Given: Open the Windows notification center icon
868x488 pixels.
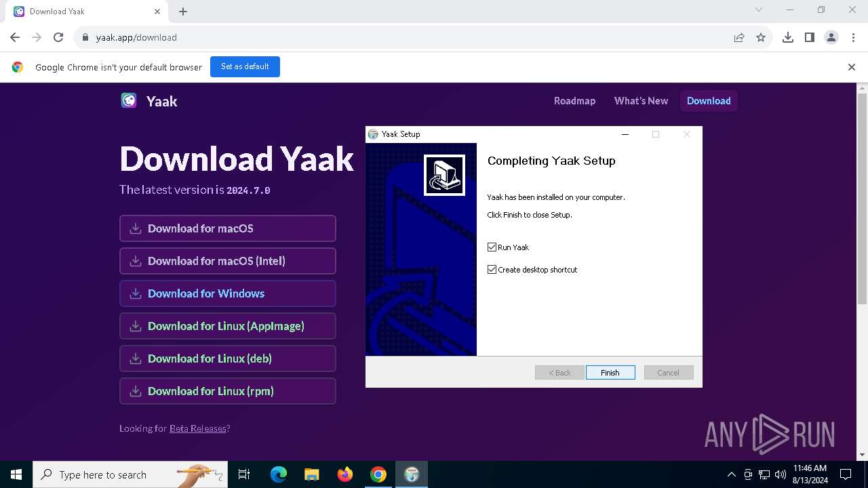Looking at the screenshot, I should [846, 474].
